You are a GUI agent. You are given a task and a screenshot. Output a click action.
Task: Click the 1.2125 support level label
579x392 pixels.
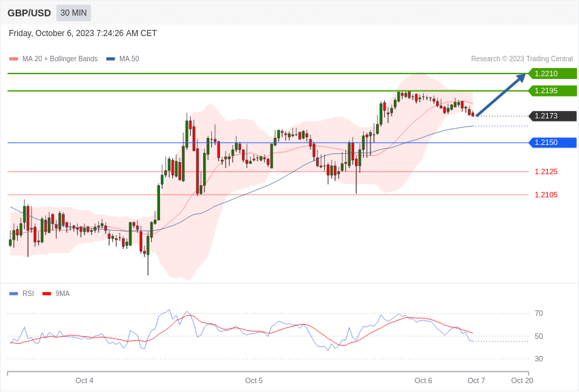coord(546,171)
